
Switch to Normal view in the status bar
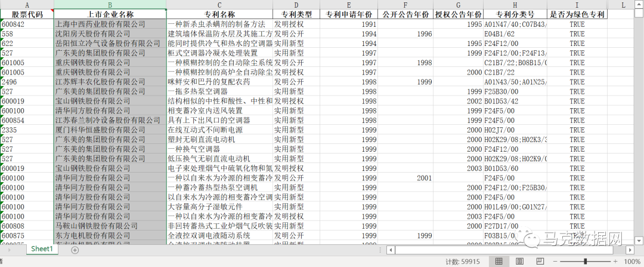499,261
